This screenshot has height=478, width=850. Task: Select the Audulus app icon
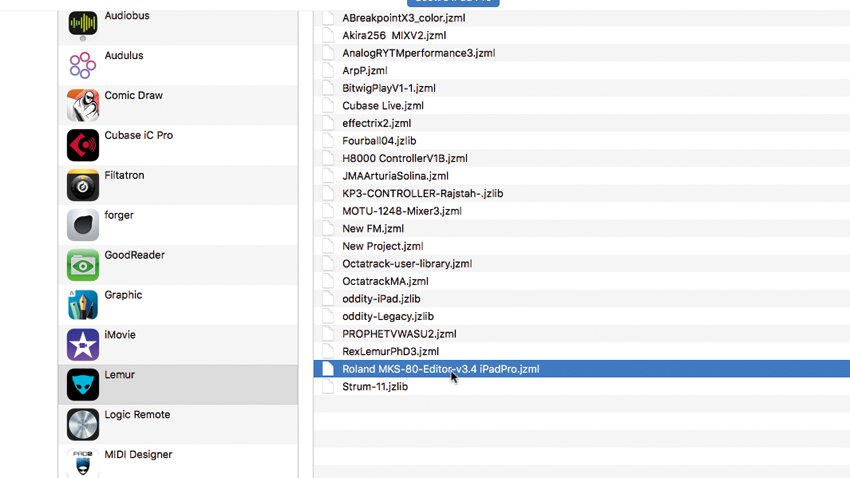click(x=82, y=65)
